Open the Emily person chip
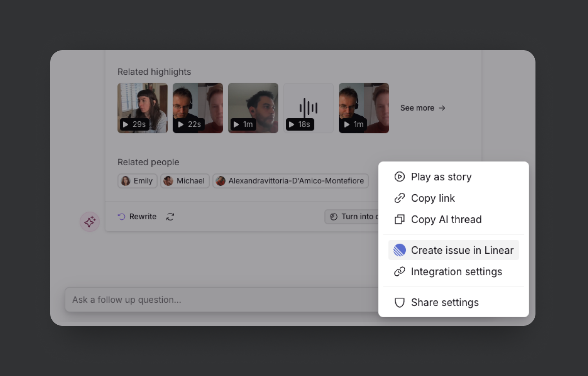The width and height of the screenshot is (588, 376). pos(138,181)
